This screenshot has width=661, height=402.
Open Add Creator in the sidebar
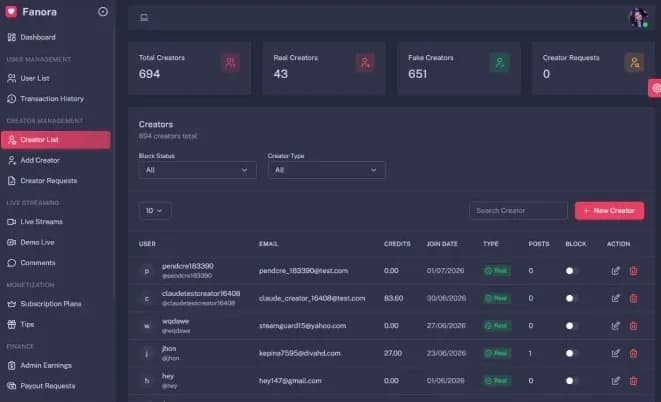click(x=56, y=160)
